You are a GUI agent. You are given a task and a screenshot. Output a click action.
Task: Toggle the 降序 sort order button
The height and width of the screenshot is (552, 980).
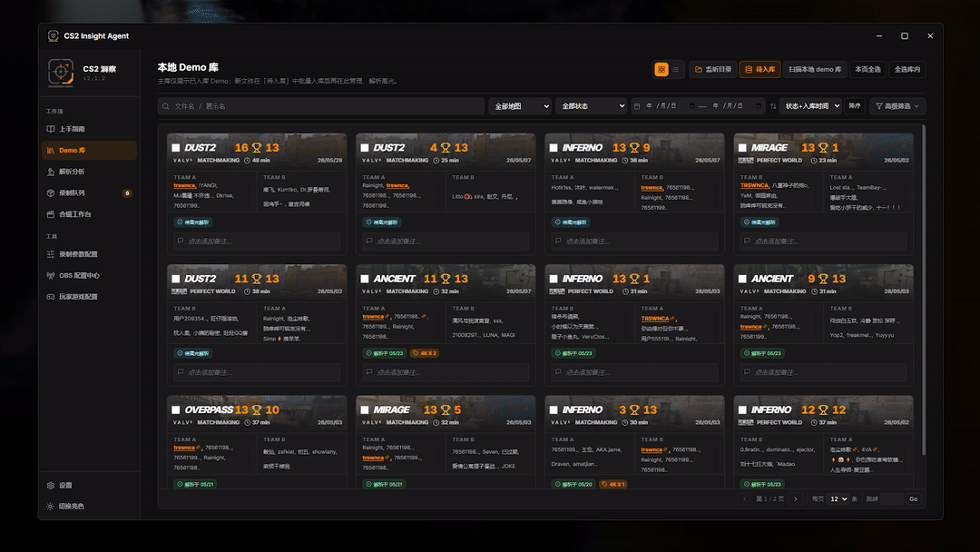coord(855,106)
